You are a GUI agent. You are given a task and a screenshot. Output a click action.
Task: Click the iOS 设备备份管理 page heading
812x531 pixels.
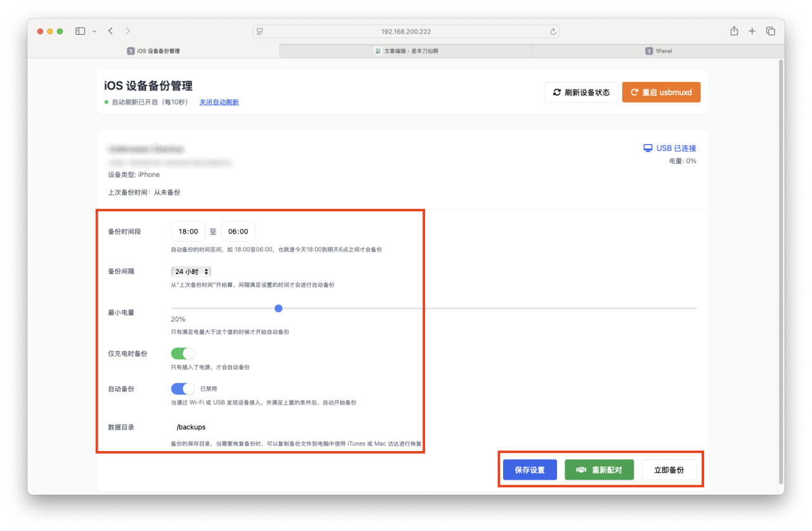(x=148, y=86)
